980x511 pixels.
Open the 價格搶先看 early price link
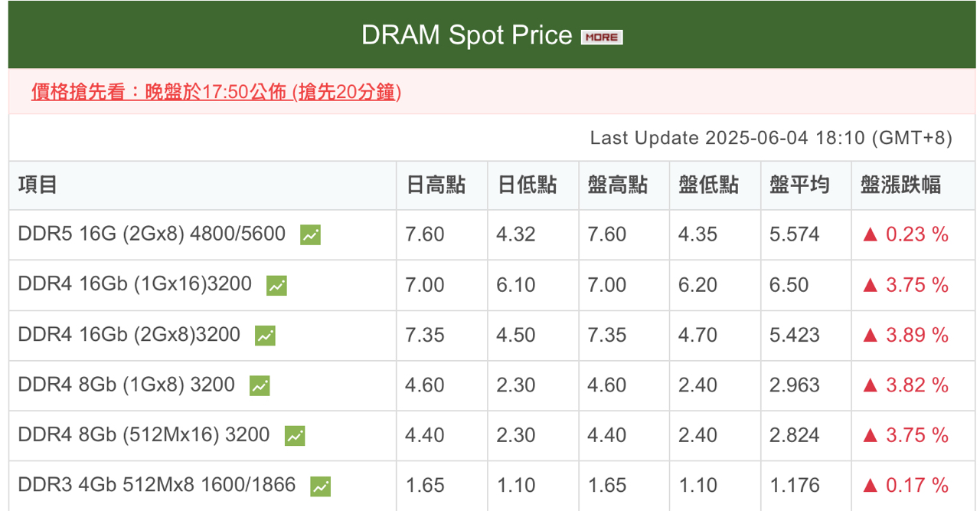[216, 93]
